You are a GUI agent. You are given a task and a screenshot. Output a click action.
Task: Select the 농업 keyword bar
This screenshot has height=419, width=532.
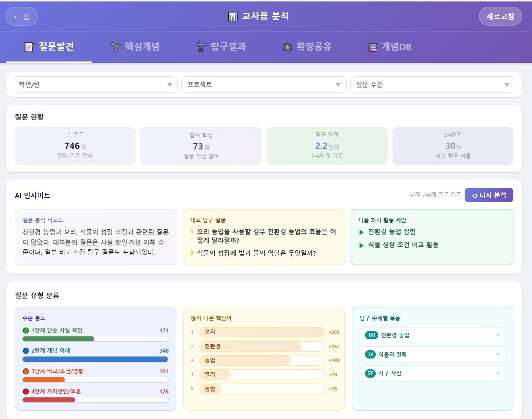(262, 360)
